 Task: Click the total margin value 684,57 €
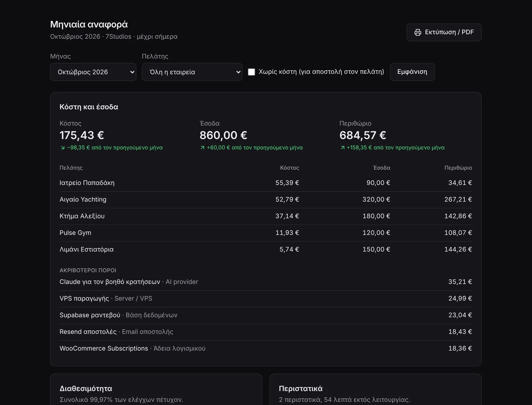(363, 135)
